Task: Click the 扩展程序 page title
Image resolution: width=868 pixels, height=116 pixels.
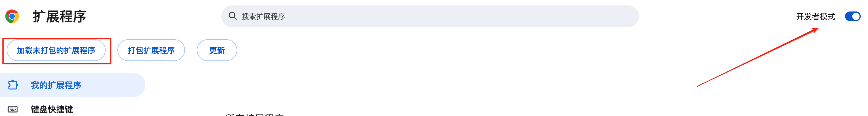Action: (59, 17)
